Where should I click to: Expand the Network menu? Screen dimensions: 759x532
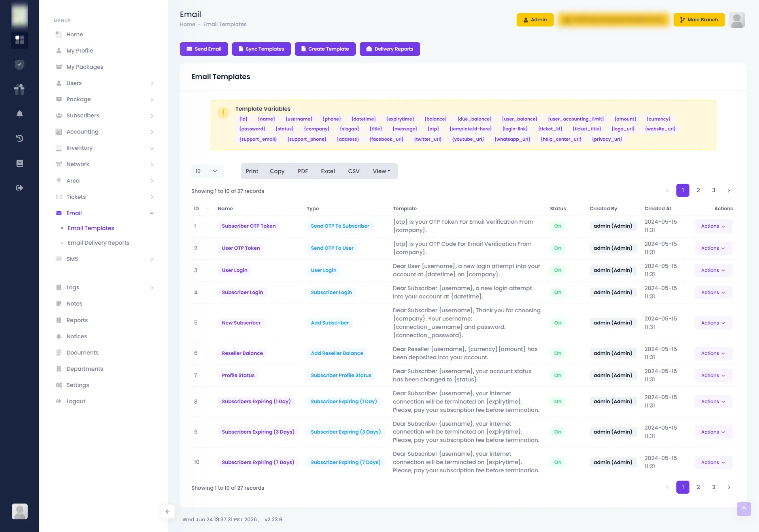pos(104,164)
